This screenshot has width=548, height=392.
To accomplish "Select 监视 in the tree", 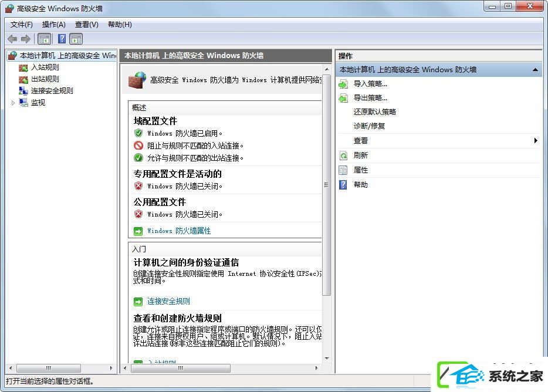I will pos(38,103).
